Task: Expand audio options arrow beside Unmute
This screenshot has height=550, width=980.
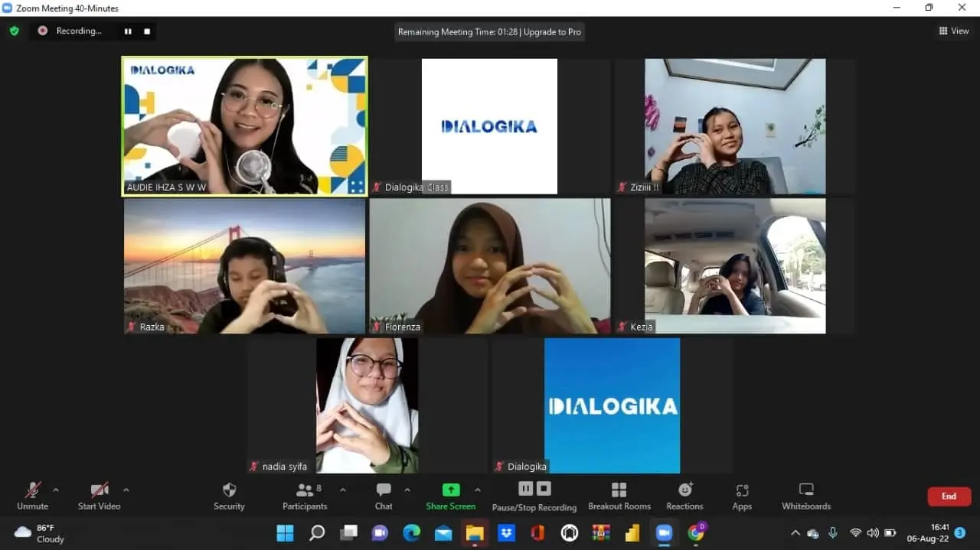Action: [56, 490]
